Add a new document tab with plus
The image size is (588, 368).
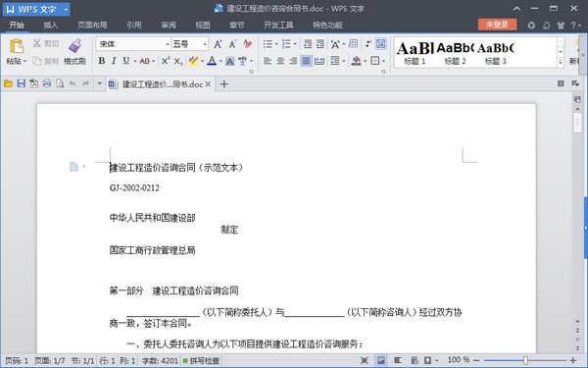223,84
